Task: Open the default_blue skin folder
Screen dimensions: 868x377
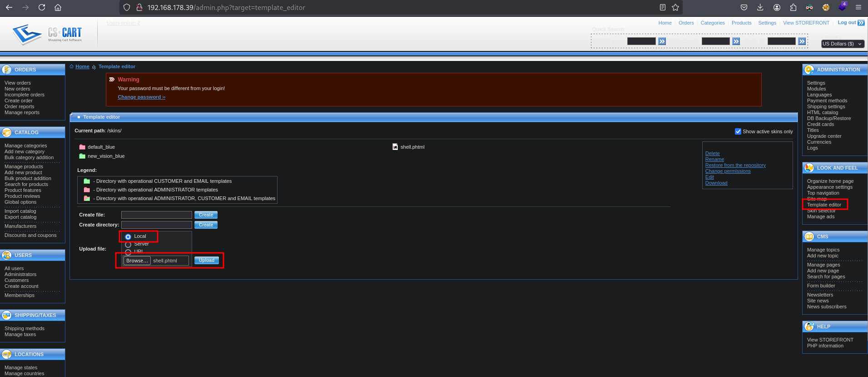Action: [101, 147]
